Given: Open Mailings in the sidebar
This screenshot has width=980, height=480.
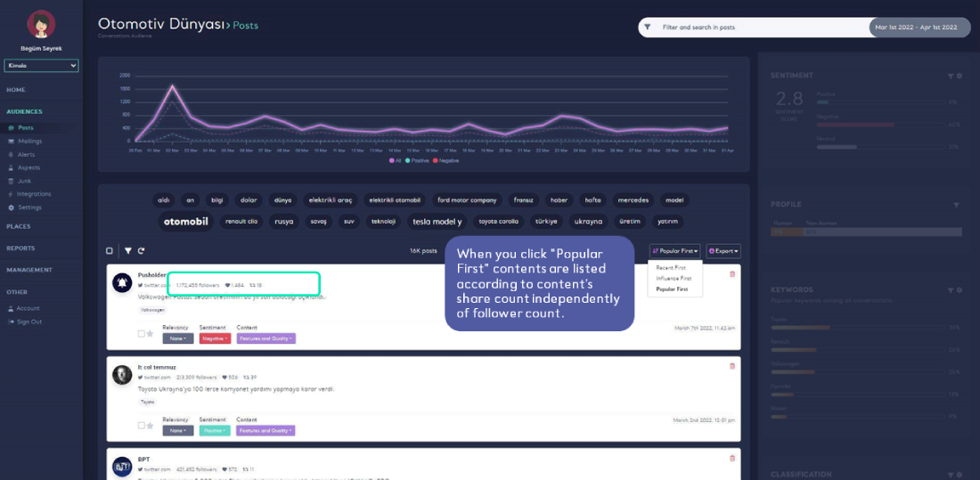Looking at the screenshot, I should 30,141.
